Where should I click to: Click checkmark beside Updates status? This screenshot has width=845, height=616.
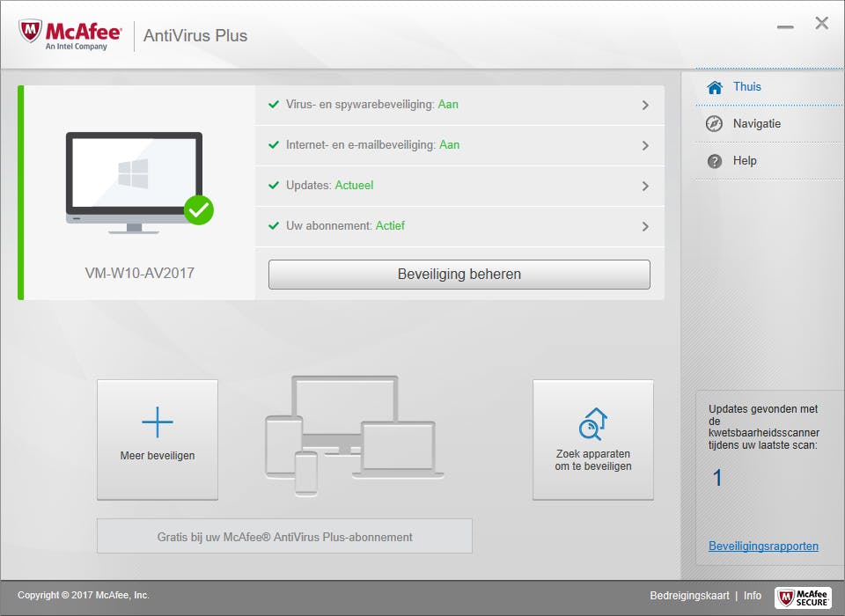pyautogui.click(x=274, y=186)
